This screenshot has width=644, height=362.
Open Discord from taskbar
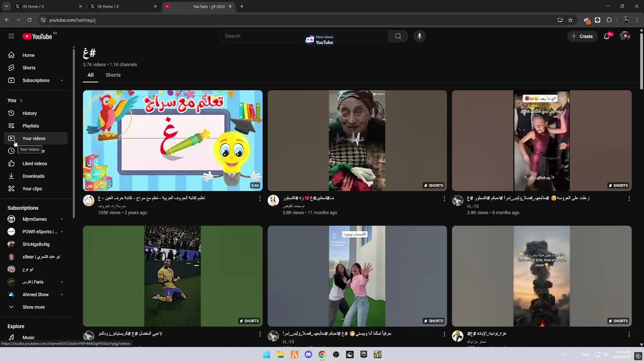tap(308, 354)
